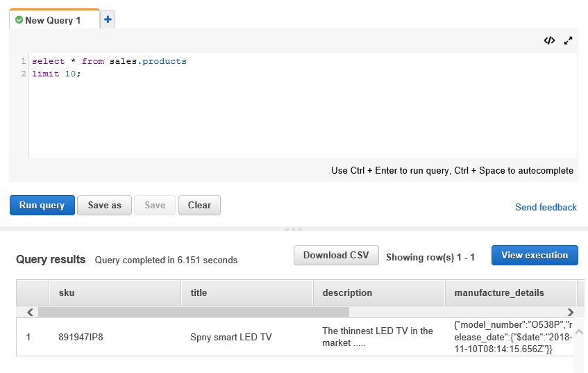Click the Query results heading
Image resolution: width=588 pixels, height=373 pixels.
51,259
